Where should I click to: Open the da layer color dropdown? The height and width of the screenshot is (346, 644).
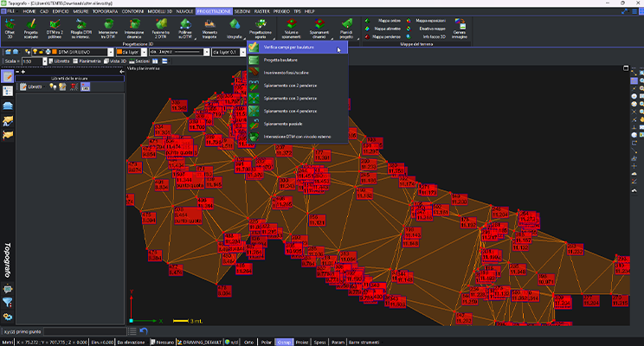[x=145, y=52]
